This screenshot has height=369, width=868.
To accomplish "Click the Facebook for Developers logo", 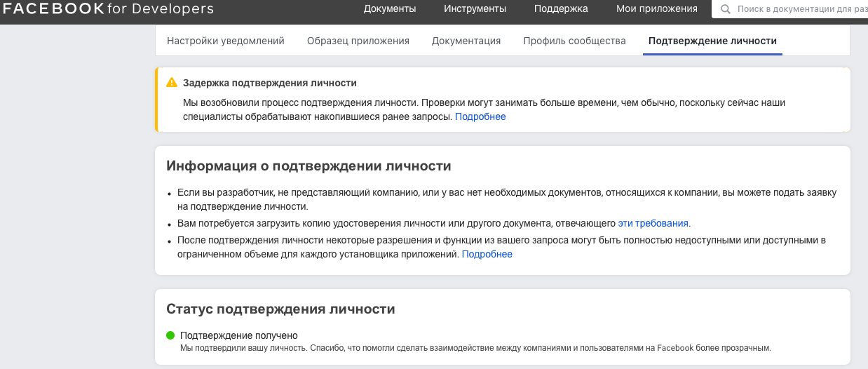I will [108, 9].
